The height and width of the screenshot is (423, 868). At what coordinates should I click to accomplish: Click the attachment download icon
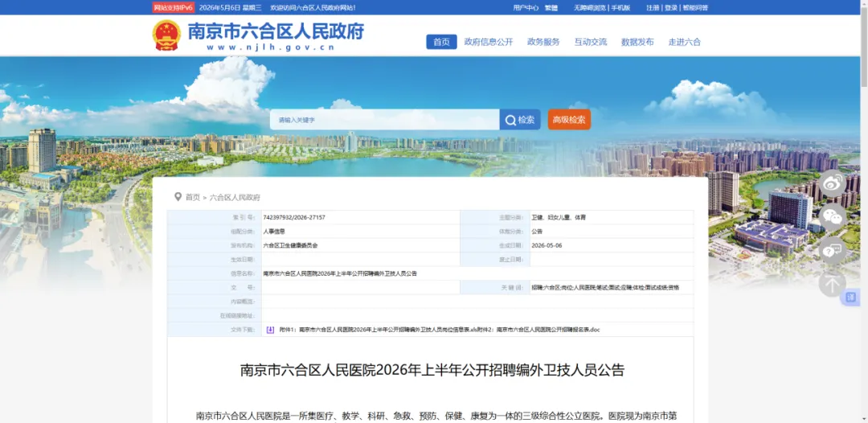tap(270, 330)
